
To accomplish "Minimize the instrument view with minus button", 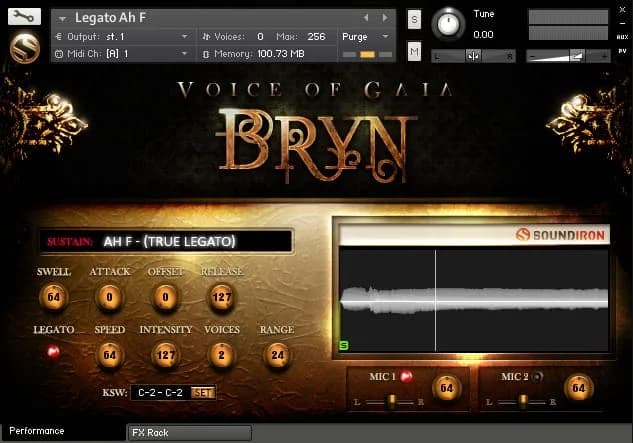I will [623, 23].
